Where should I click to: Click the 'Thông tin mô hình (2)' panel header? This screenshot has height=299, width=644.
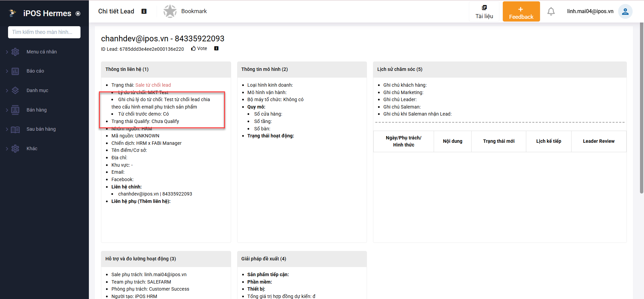point(302,69)
